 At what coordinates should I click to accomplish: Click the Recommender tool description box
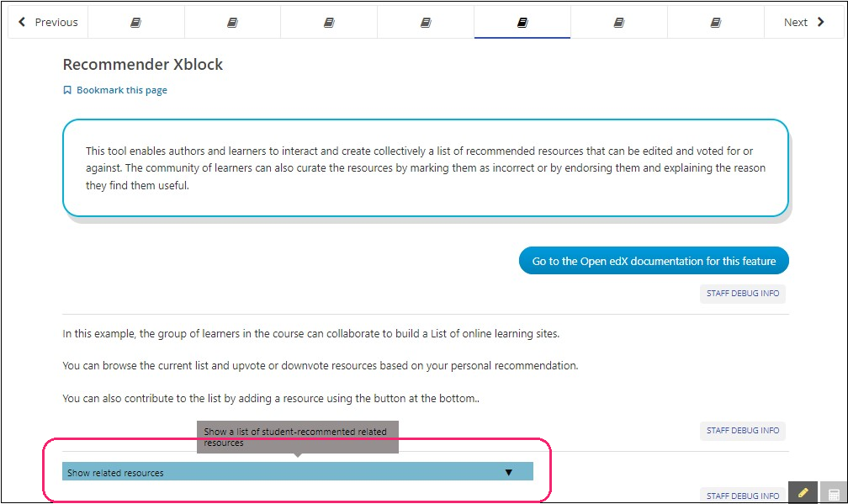pos(425,168)
